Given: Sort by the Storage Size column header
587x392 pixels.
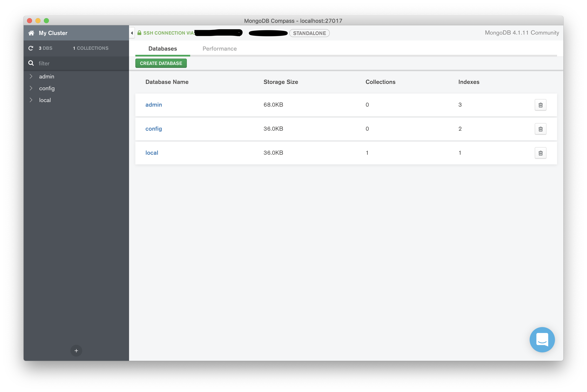Looking at the screenshot, I should (x=281, y=82).
